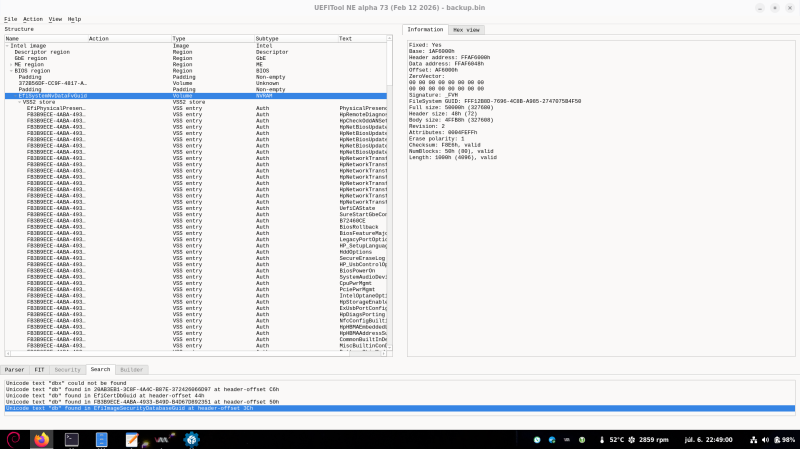Select the entry with text HpDiagsPorting

pyautogui.click(x=195, y=314)
